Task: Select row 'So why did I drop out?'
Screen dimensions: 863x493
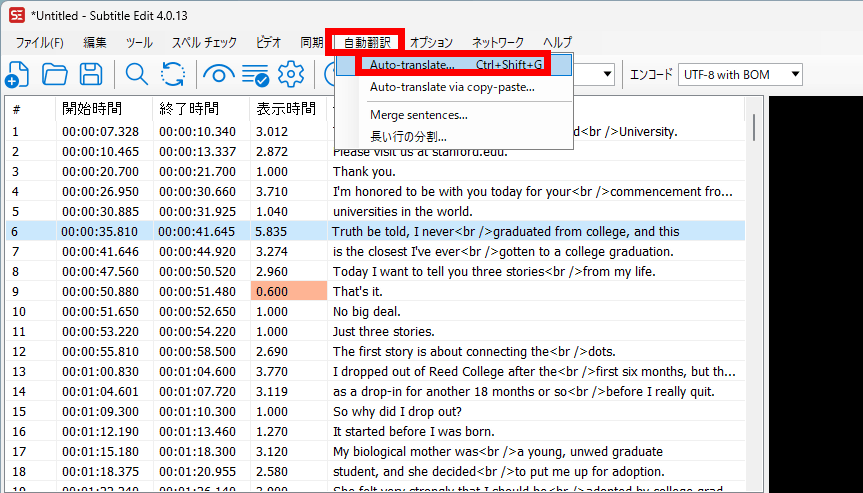Action: pos(375,412)
